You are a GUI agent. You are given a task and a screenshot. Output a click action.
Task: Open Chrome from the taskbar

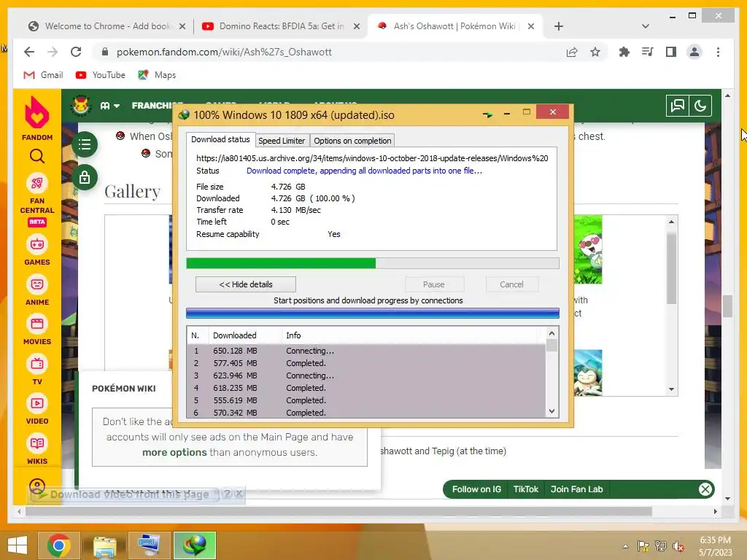[x=59, y=545]
